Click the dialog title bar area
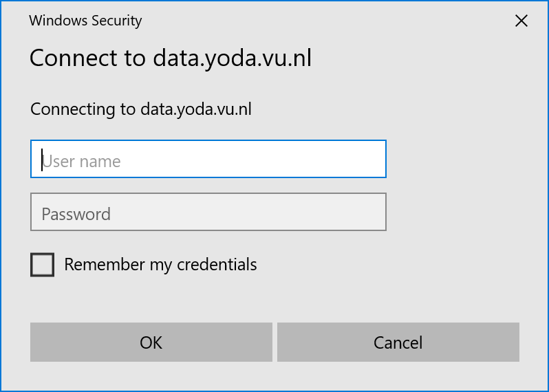 coord(310,21)
